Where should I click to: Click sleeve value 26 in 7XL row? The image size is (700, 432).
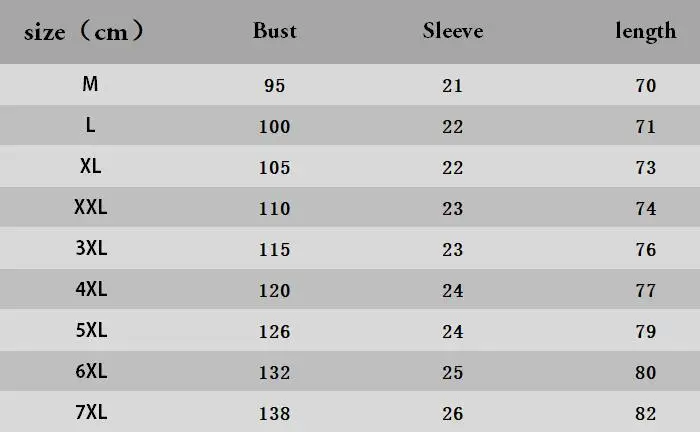tap(453, 413)
